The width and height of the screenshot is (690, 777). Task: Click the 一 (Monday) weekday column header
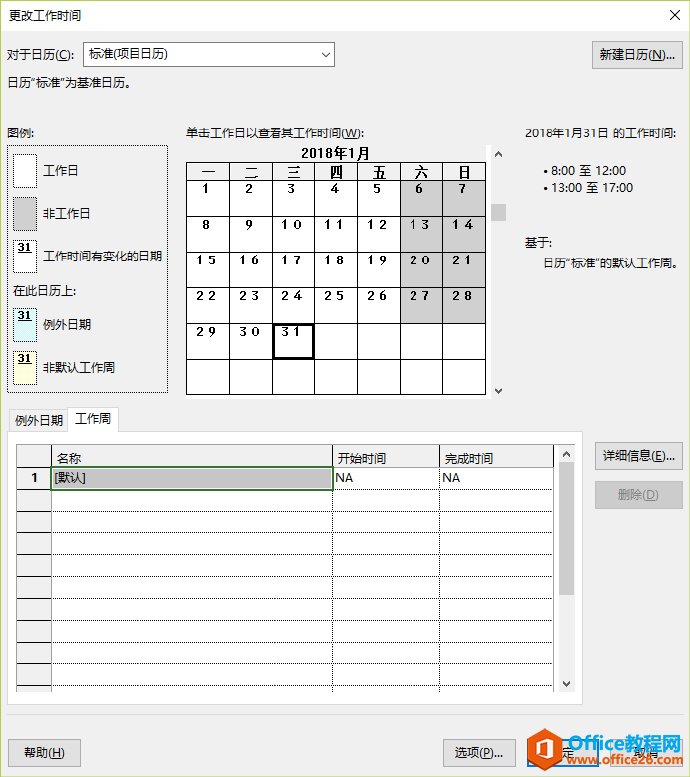(x=208, y=171)
